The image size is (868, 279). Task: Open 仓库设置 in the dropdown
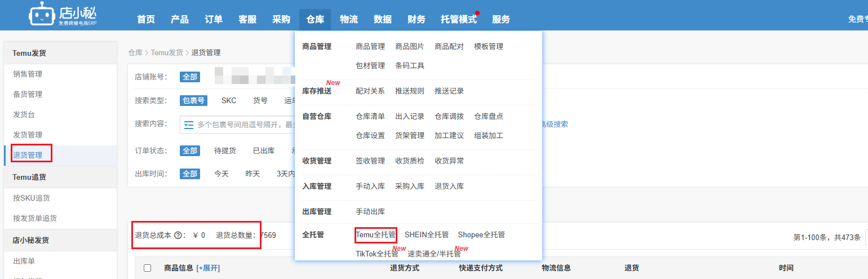370,135
